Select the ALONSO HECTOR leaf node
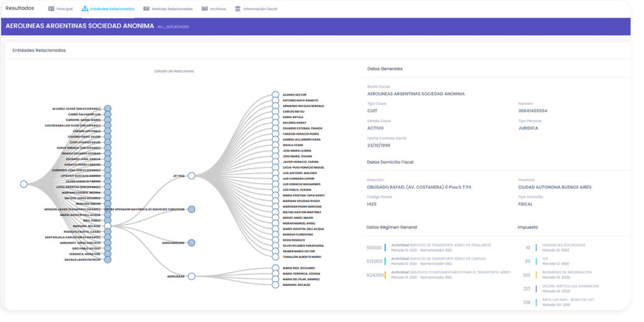Screen dimensions: 644x322 275,94
